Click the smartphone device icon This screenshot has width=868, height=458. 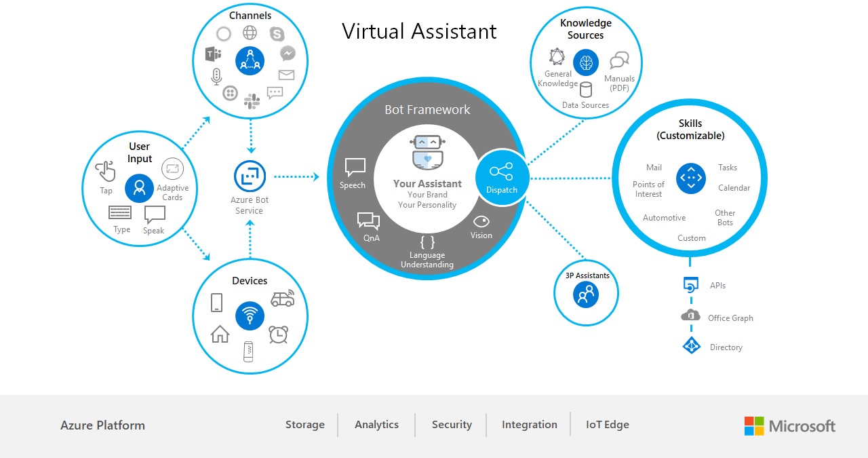tap(217, 303)
